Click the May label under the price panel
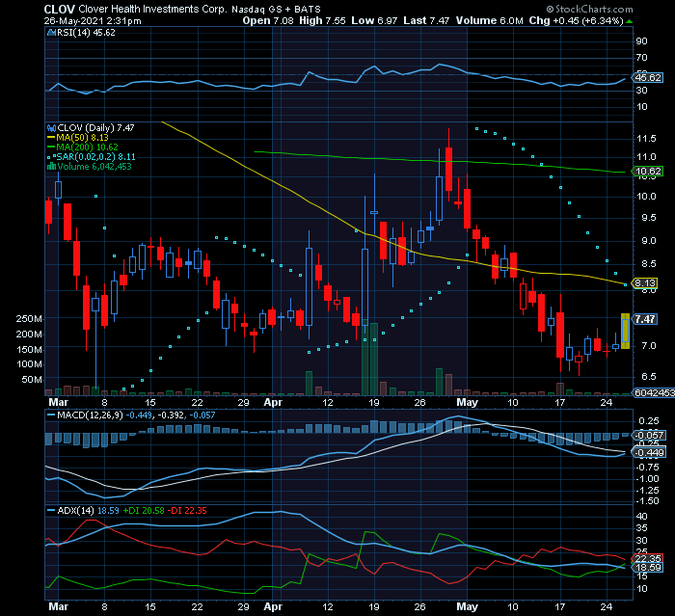The width and height of the screenshot is (675, 616). pyautogui.click(x=467, y=403)
